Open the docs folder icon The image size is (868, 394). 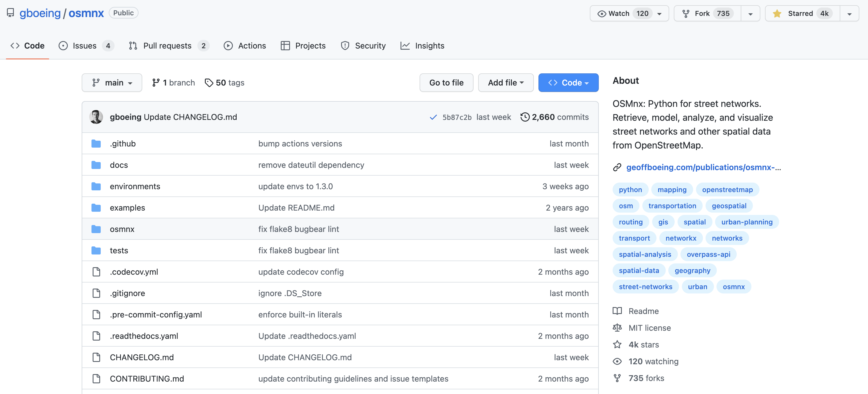point(96,165)
